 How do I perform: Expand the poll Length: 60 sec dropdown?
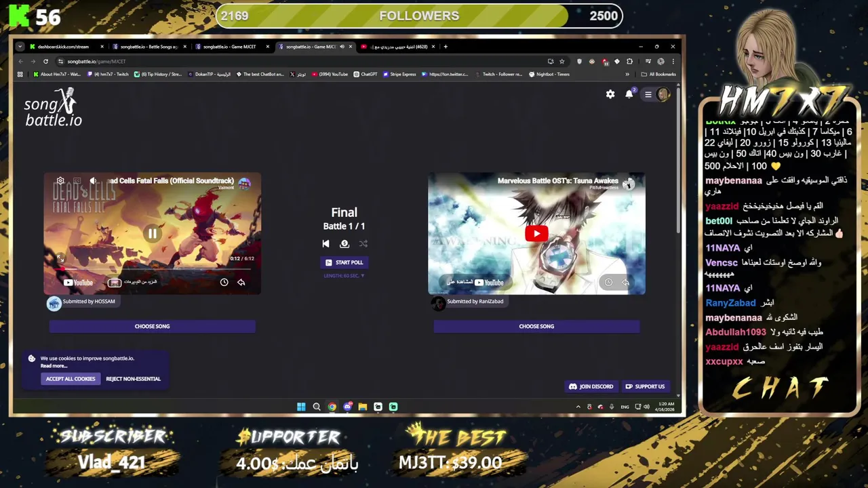[344, 276]
